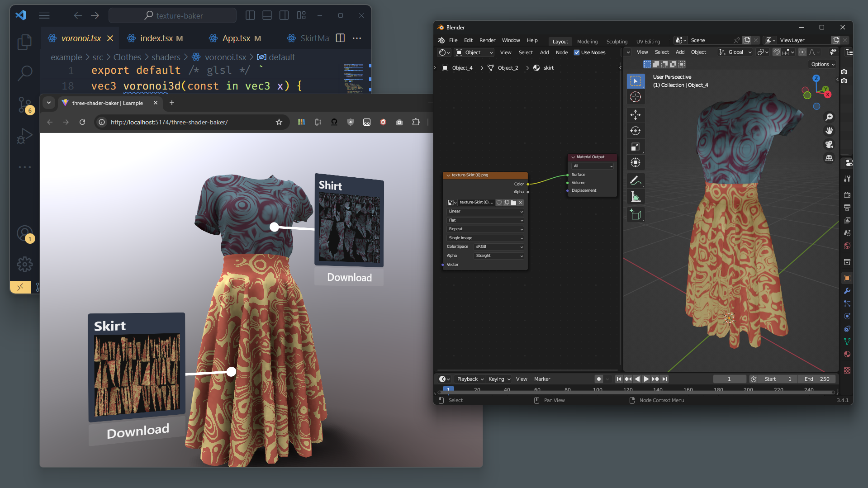Click Clothes folder in VS Code breadcrumb
This screenshot has width=868, height=488.
coord(127,57)
